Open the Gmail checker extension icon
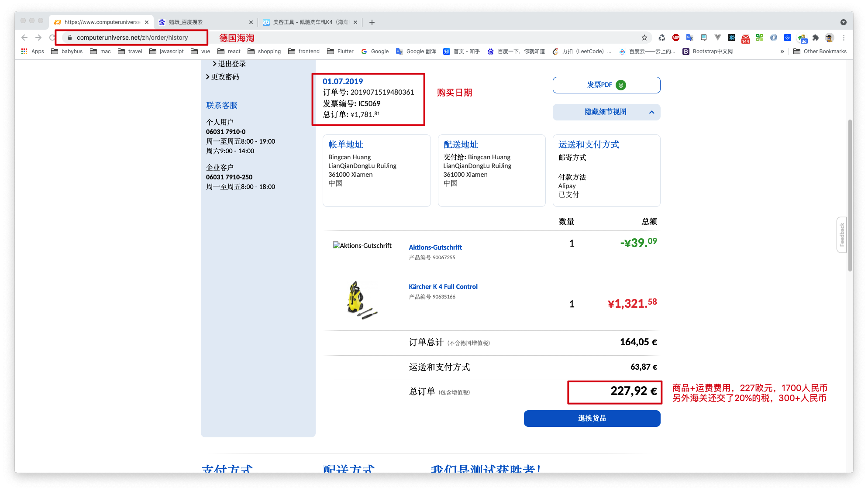Image resolution: width=868 pixels, height=491 pixels. (x=745, y=38)
